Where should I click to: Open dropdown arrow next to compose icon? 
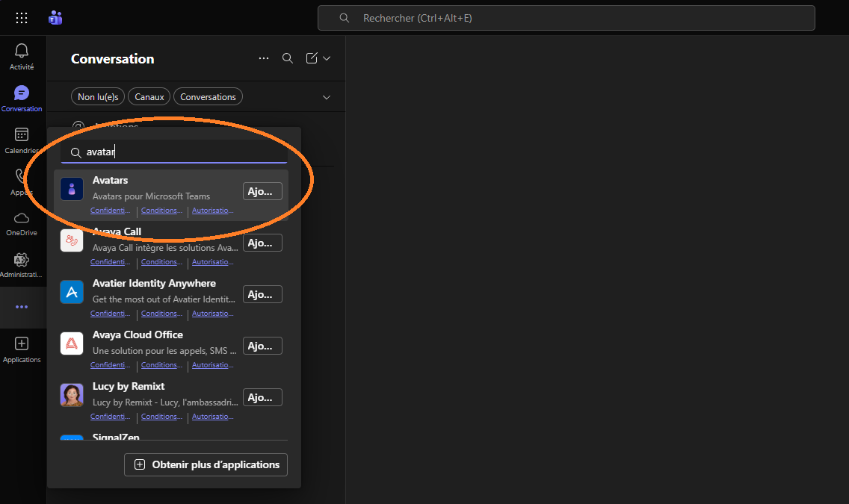pyautogui.click(x=327, y=58)
